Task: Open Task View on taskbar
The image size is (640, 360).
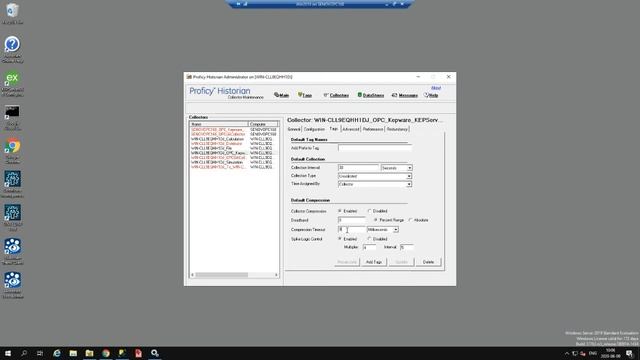Action: pos(40,353)
